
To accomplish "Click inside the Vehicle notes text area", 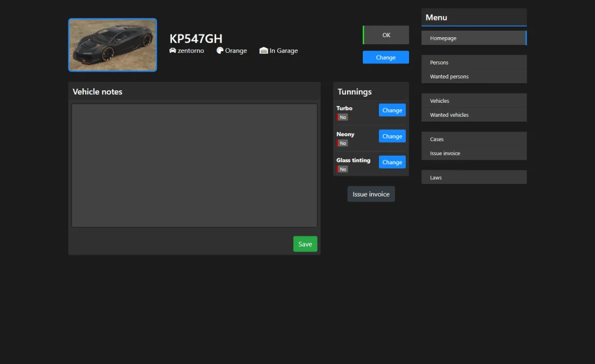I will point(194,165).
